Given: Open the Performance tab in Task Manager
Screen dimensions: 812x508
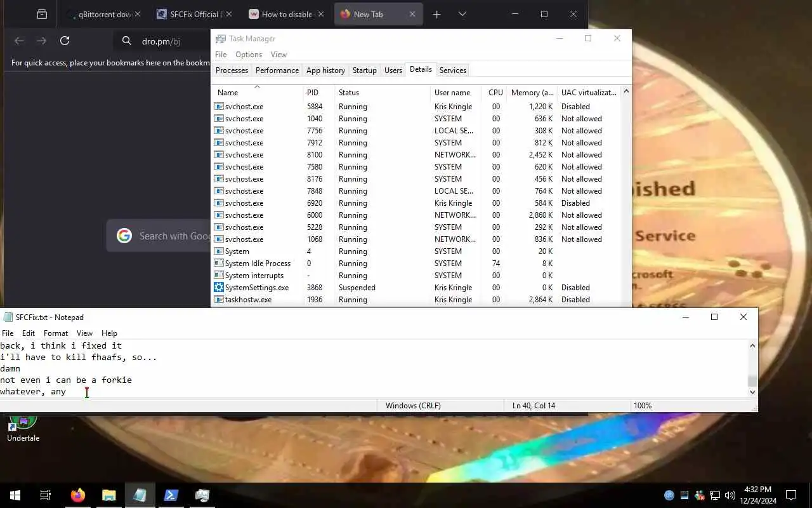Looking at the screenshot, I should (277, 70).
